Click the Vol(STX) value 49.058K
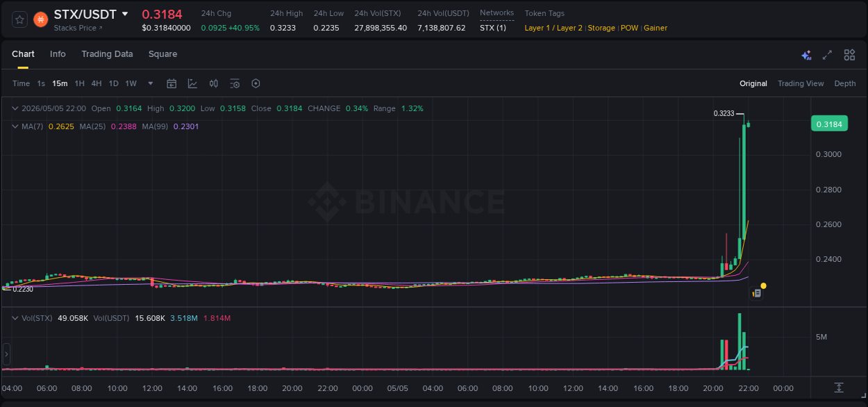868x407 pixels. (72, 318)
